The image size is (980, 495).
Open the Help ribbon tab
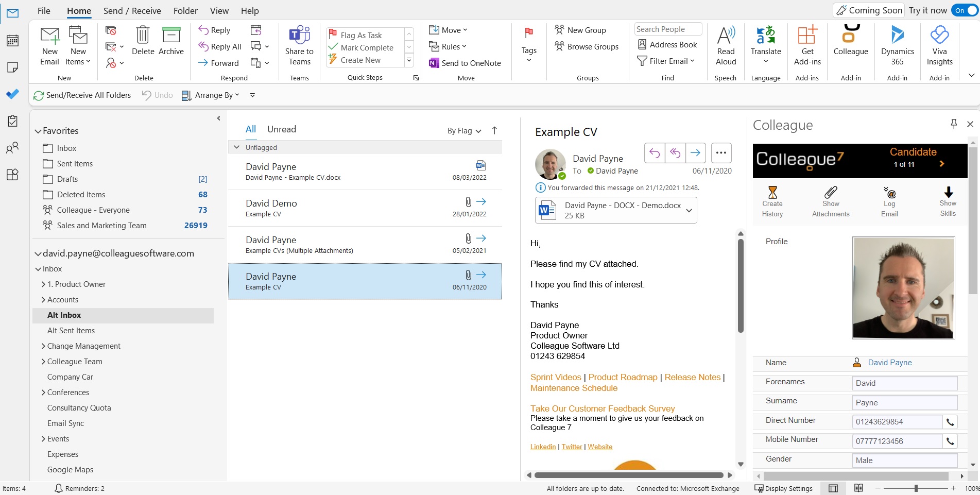(250, 11)
